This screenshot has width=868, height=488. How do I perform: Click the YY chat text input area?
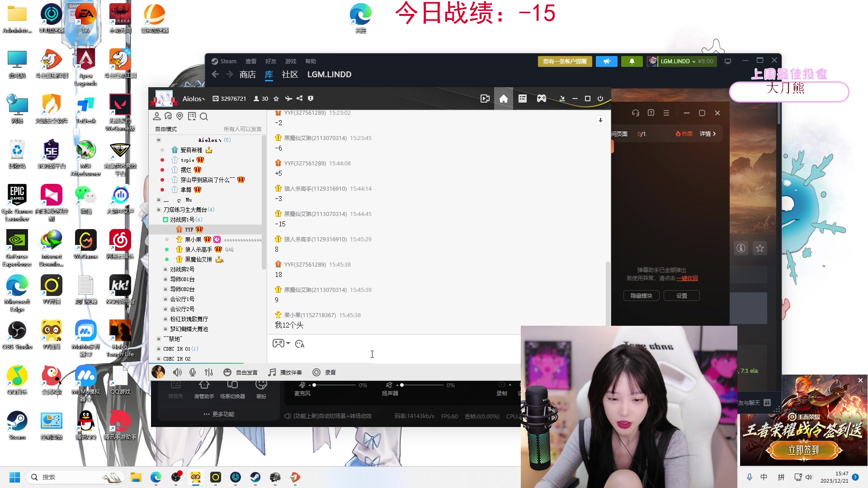tap(393, 356)
